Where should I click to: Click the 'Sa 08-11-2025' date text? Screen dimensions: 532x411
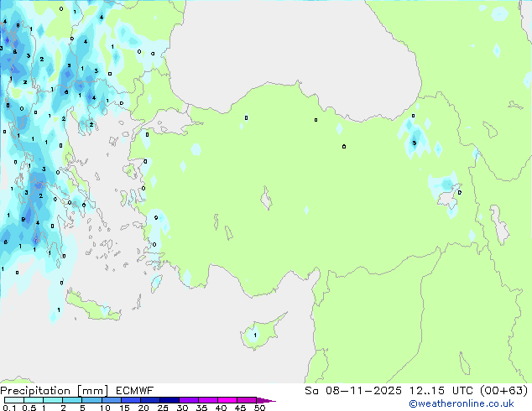coord(353,391)
